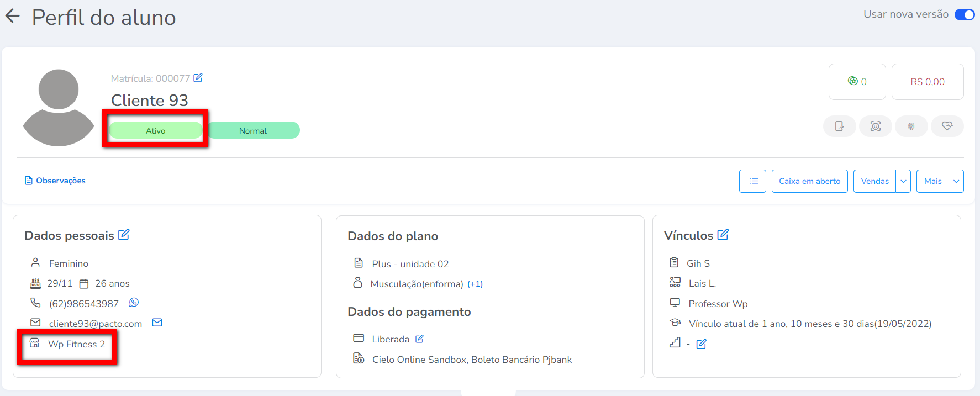The image size is (980, 396).
Task: Open the facial recognition icon
Action: pyautogui.click(x=875, y=126)
